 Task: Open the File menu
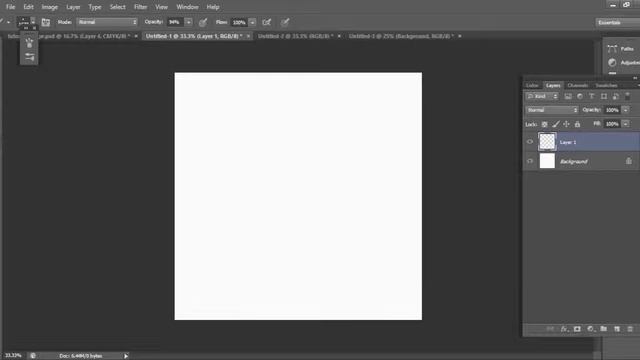coord(11,7)
